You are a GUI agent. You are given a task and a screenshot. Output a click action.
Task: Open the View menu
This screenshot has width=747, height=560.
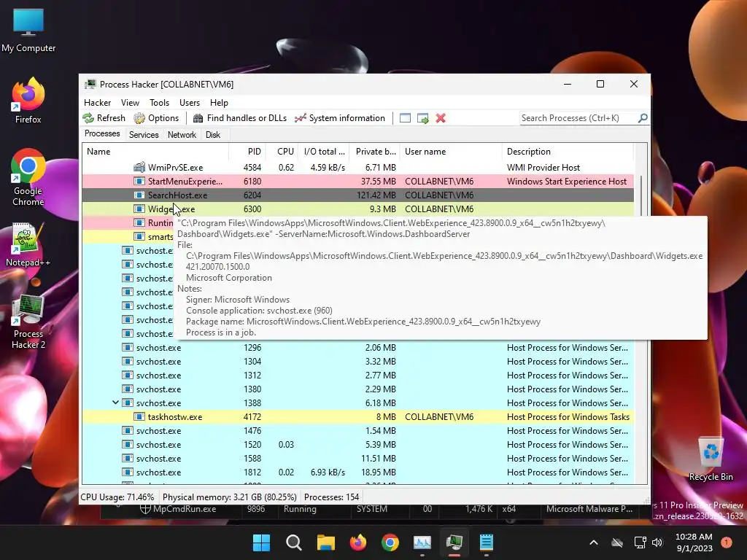tap(130, 102)
